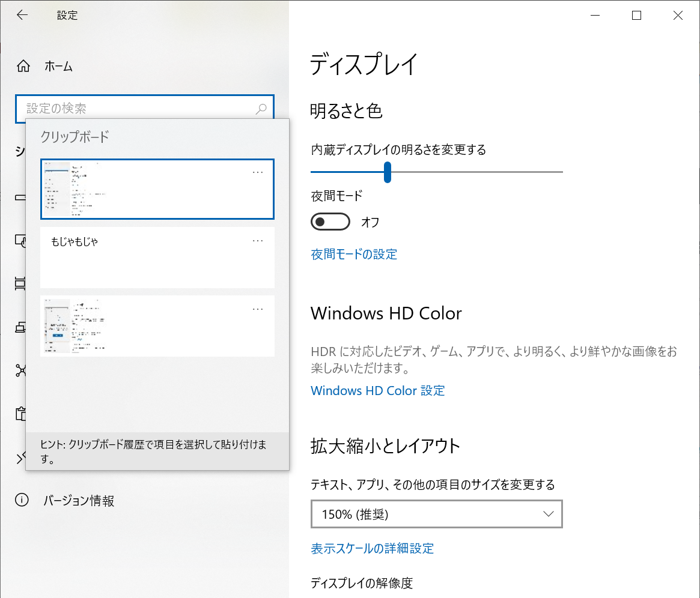
Task: Open the Windows HD Color 設定 link
Action: click(x=378, y=391)
